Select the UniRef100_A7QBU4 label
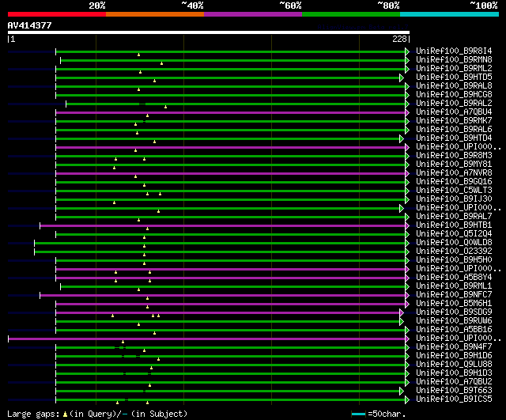Screen dimensions: 506x420 454,112
